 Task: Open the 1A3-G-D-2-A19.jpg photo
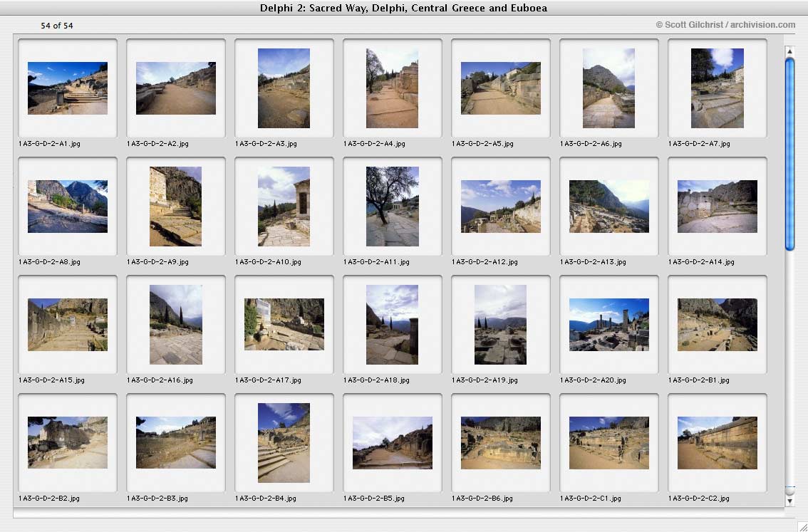tap(500, 325)
